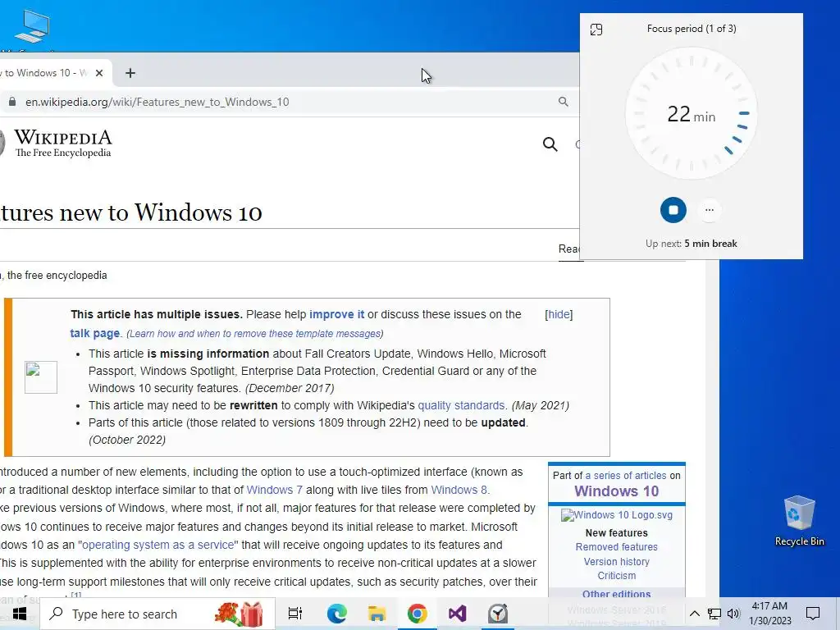Image resolution: width=840 pixels, height=630 pixels.
Task: Switch to the Read tab
Action: pos(569,249)
